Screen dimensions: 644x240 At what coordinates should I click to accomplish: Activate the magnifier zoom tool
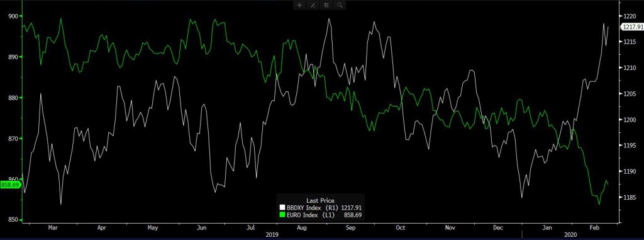[x=340, y=5]
